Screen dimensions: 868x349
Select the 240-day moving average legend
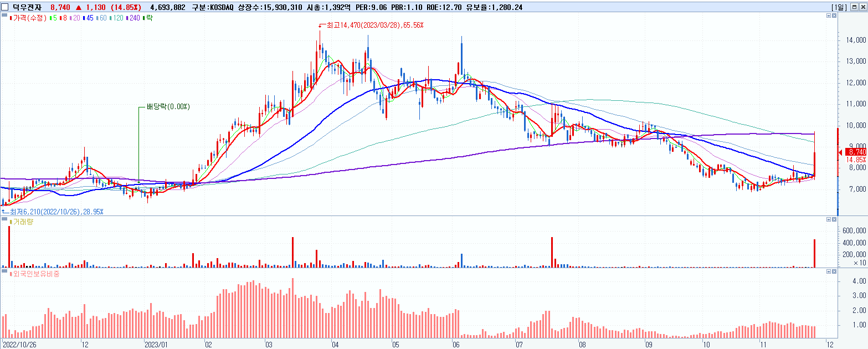(133, 18)
